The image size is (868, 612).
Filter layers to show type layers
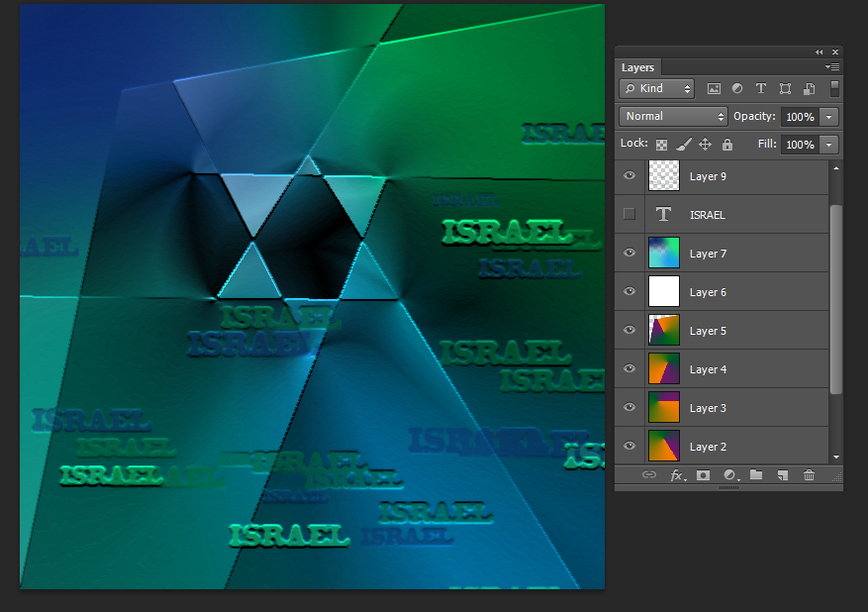(x=761, y=88)
